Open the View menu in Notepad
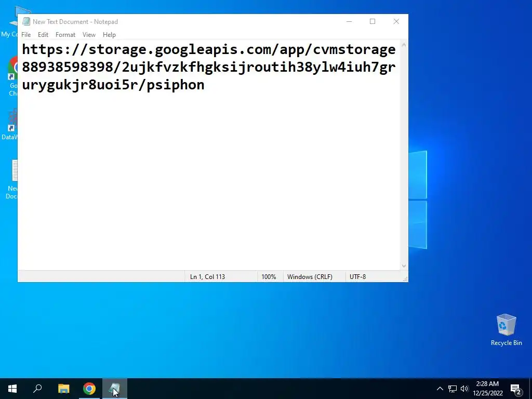The image size is (532, 399). click(89, 35)
